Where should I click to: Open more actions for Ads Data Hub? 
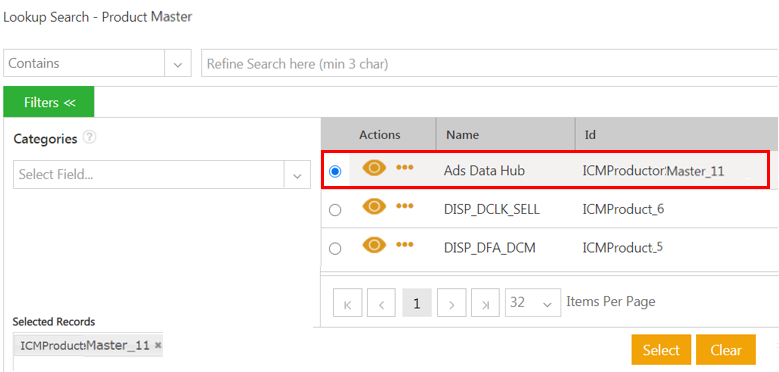click(405, 168)
